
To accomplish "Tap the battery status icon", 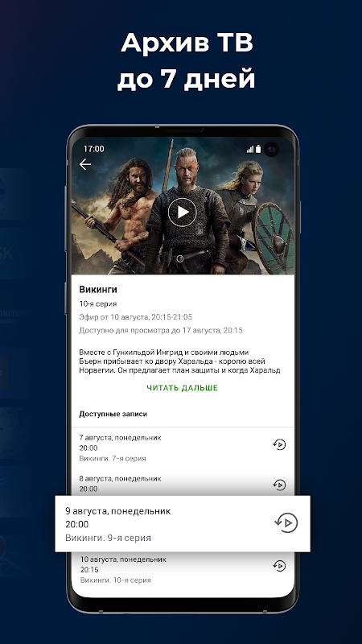I will (258, 149).
